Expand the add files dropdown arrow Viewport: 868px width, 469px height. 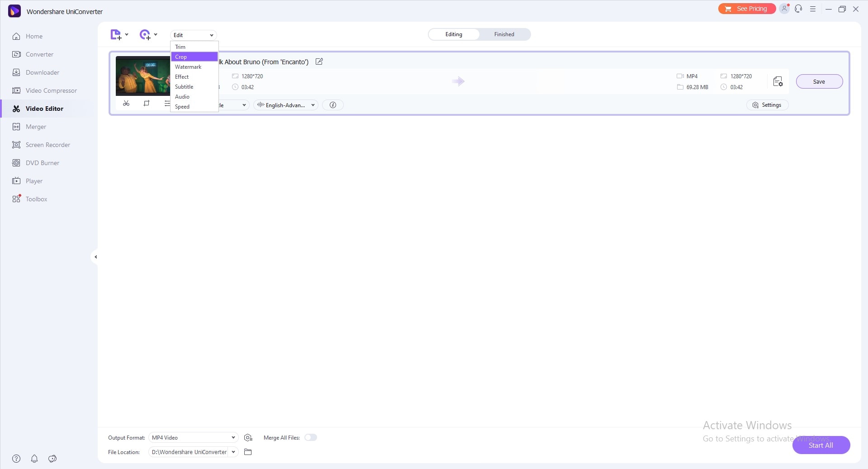tap(127, 34)
